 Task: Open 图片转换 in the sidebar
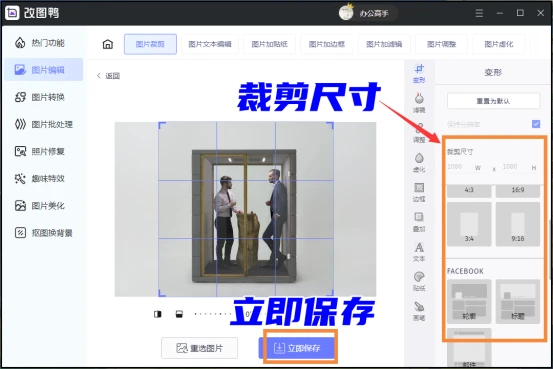tap(40, 97)
